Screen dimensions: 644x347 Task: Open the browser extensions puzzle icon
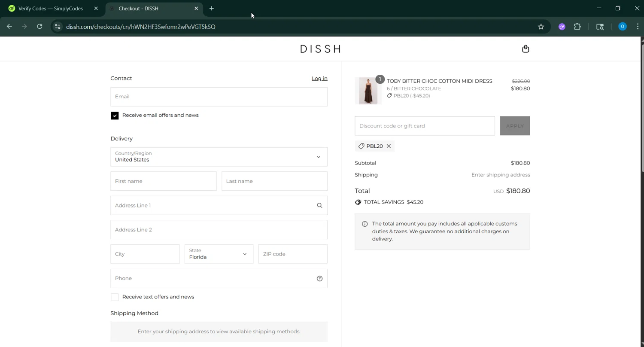577,27
